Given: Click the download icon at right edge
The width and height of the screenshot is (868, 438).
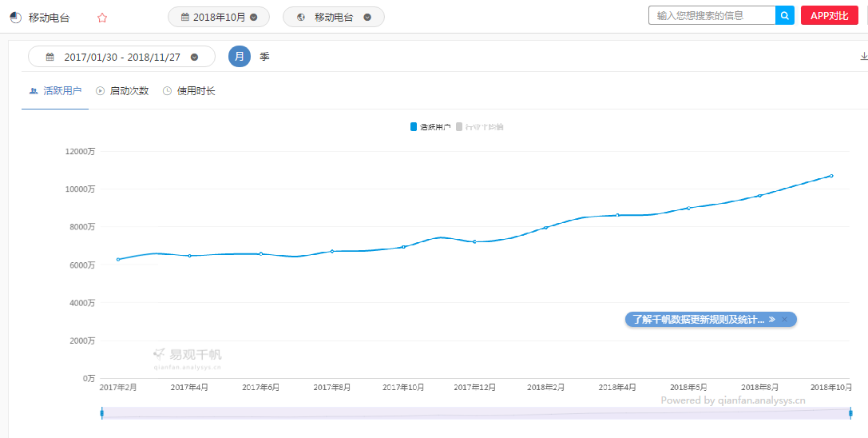Looking at the screenshot, I should pos(863,57).
